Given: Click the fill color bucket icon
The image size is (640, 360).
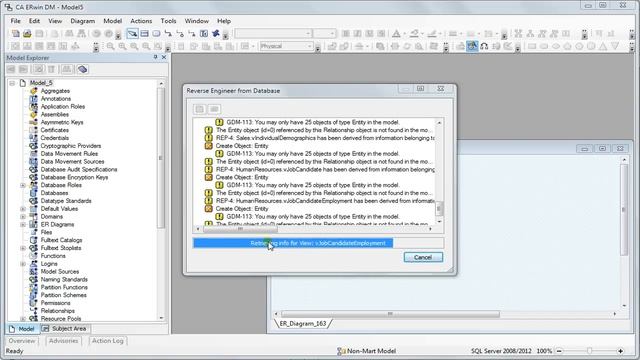Looking at the screenshot, I should [x=414, y=33].
